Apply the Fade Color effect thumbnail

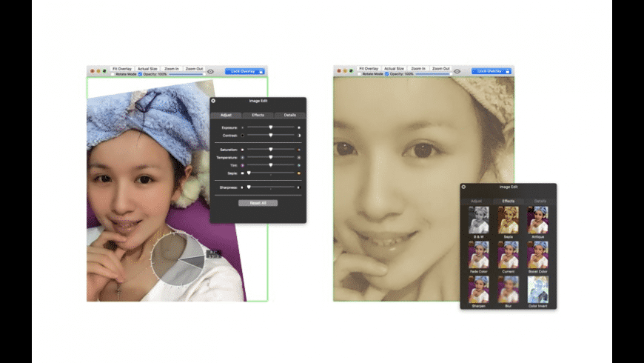(479, 255)
